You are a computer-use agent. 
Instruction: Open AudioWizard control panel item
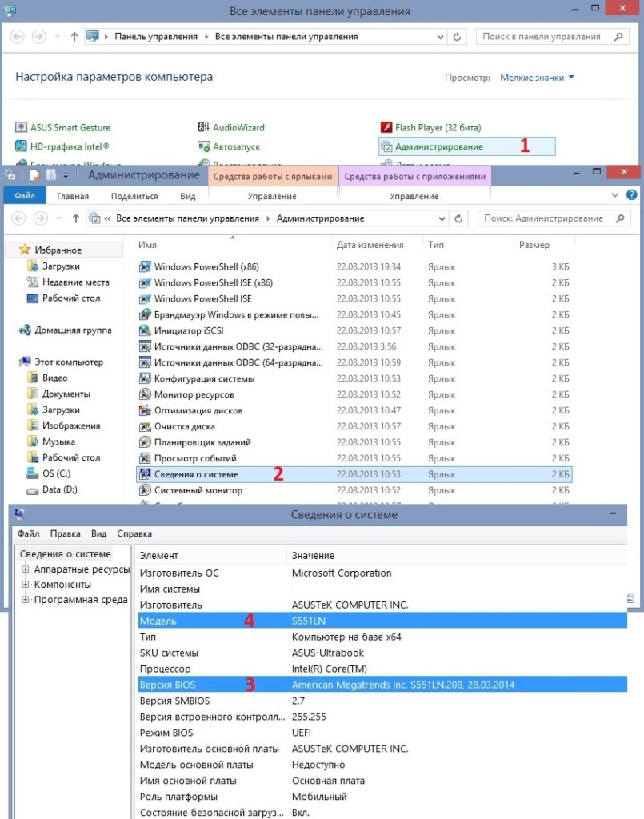pos(231,127)
